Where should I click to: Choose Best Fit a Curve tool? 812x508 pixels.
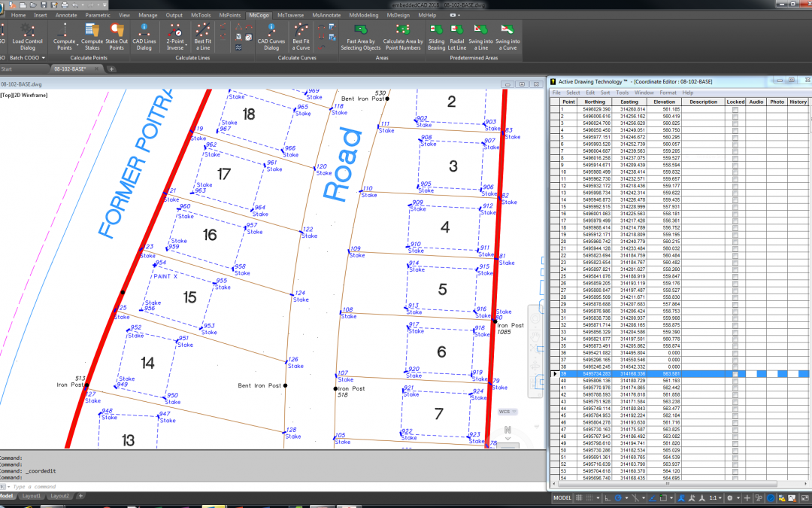(301, 35)
